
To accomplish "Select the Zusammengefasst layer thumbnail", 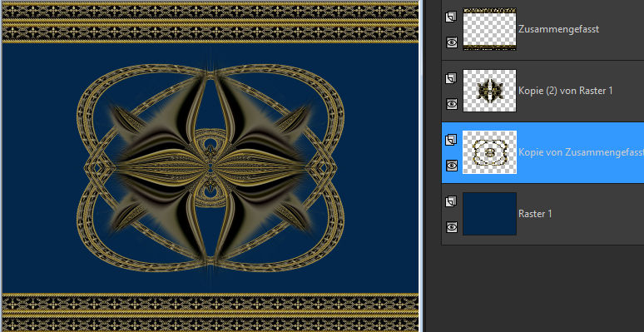I will [x=489, y=29].
